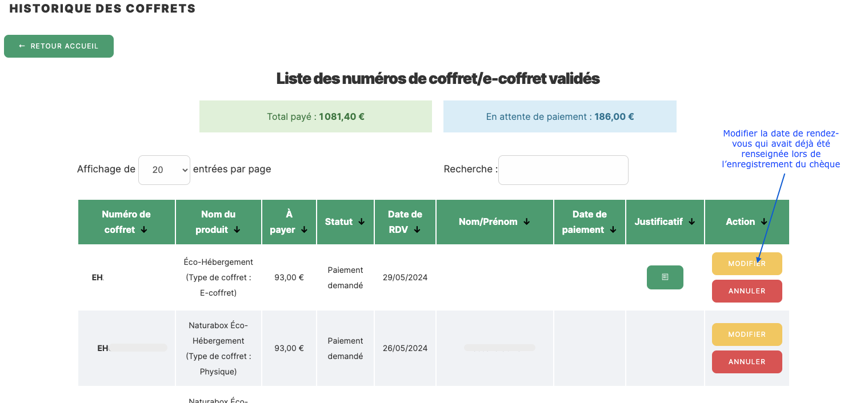The image size is (868, 403).
Task: Click the Liste des numéros de coffret title
Action: click(x=438, y=79)
